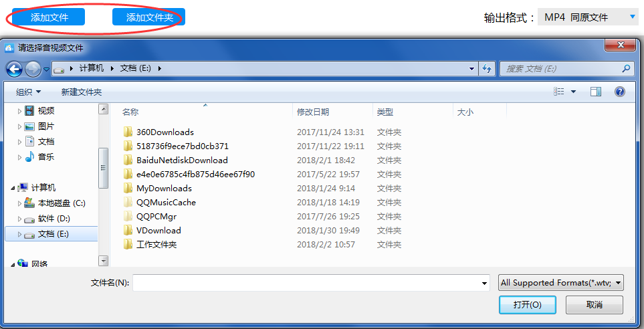
Task: Click the 取消 button
Action: [x=595, y=305]
